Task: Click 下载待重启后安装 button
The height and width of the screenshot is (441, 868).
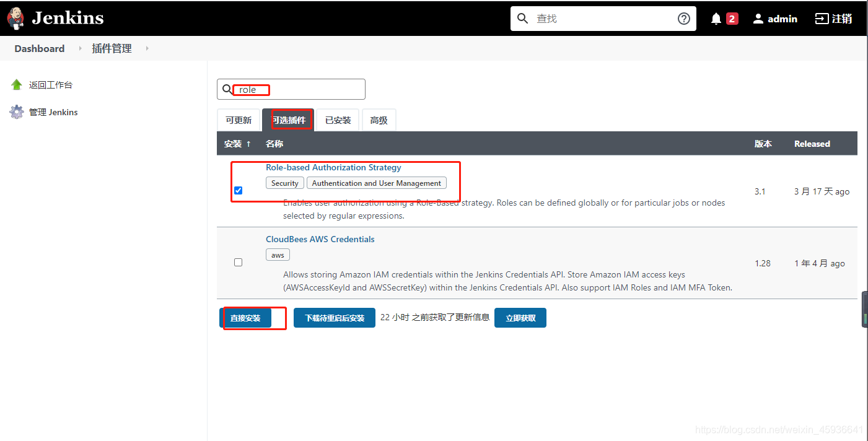Action: coord(335,318)
